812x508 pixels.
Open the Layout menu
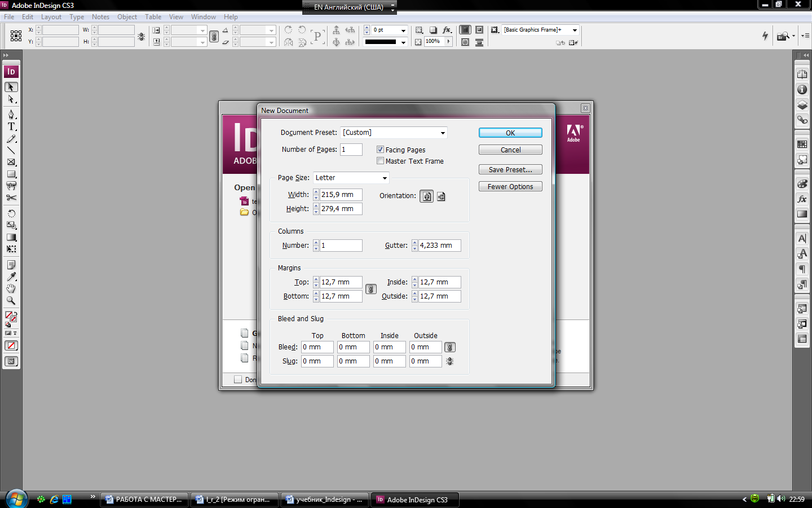coord(51,17)
